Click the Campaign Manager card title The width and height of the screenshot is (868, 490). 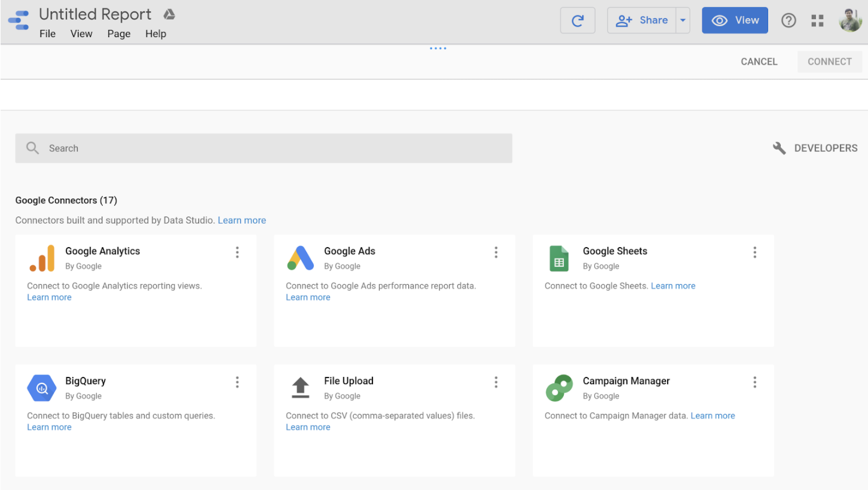(x=626, y=381)
